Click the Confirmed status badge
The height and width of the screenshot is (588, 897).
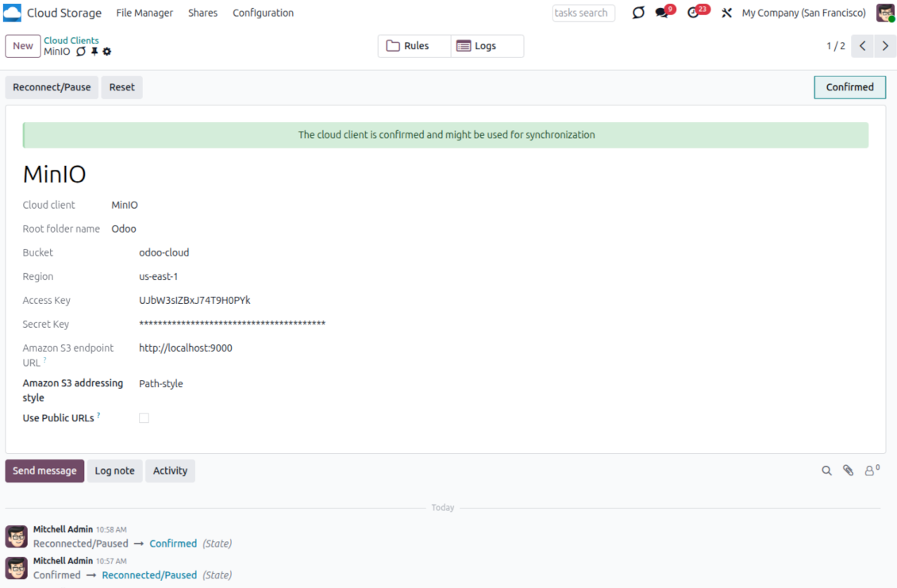pyautogui.click(x=849, y=87)
